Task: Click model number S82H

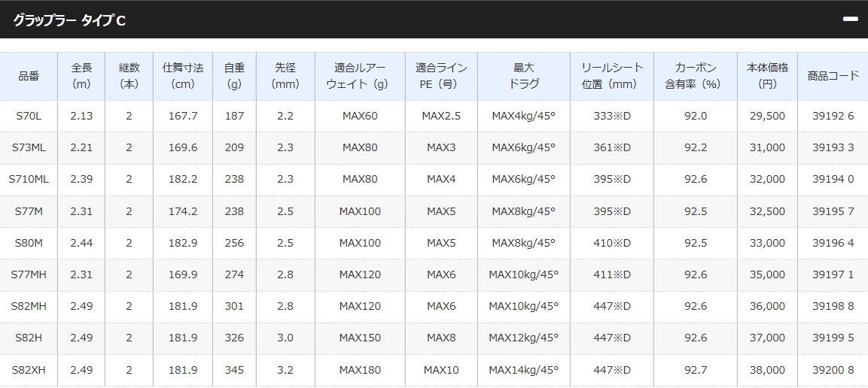Action: click(29, 338)
